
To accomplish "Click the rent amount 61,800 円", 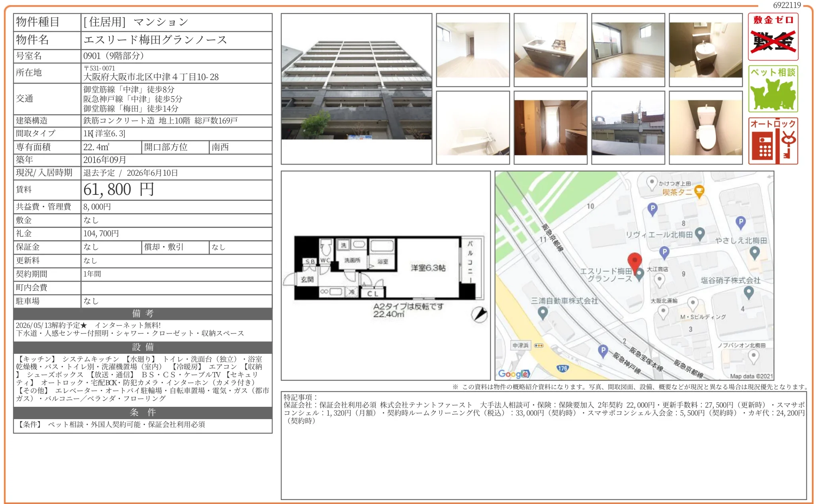I will coord(118,190).
